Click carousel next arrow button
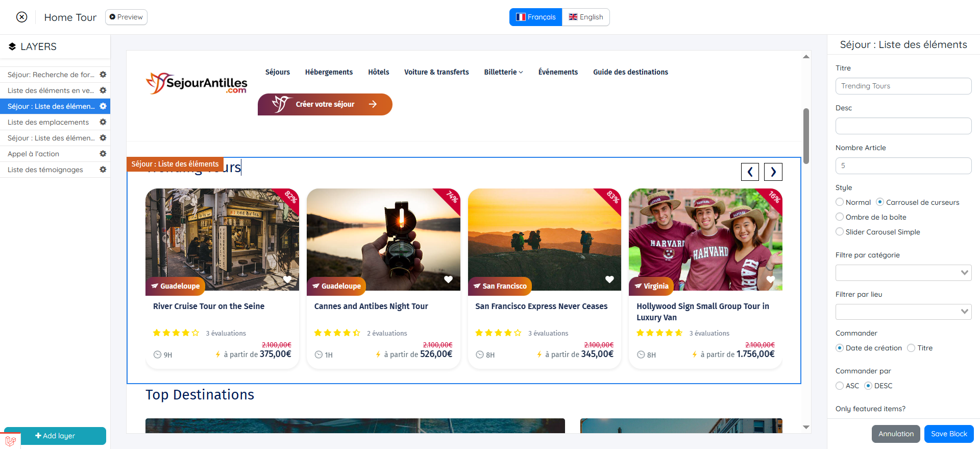 [x=773, y=172]
